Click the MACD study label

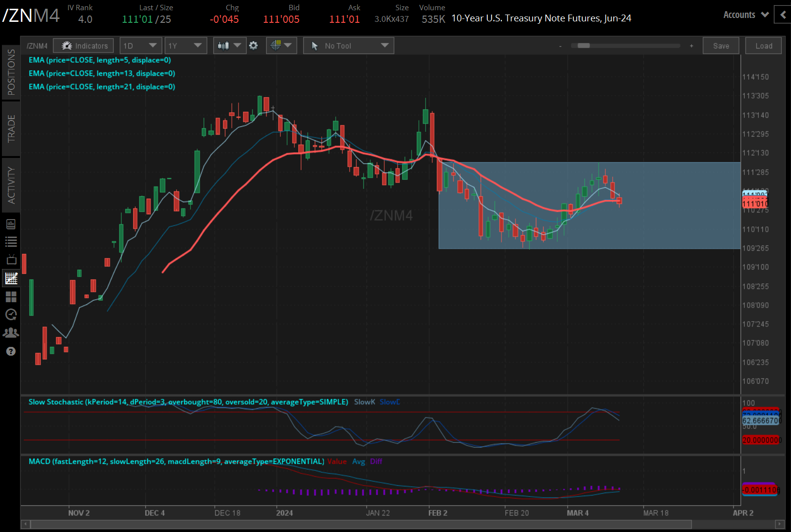click(176, 462)
